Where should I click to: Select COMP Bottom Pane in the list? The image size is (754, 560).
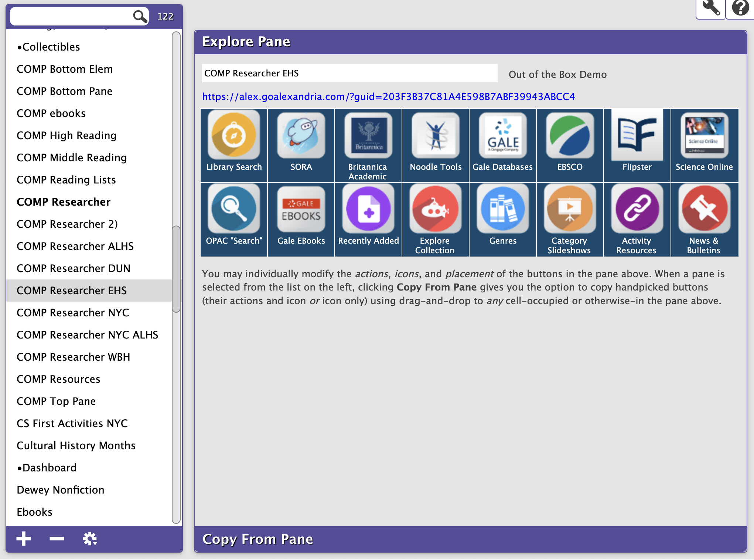point(89,91)
